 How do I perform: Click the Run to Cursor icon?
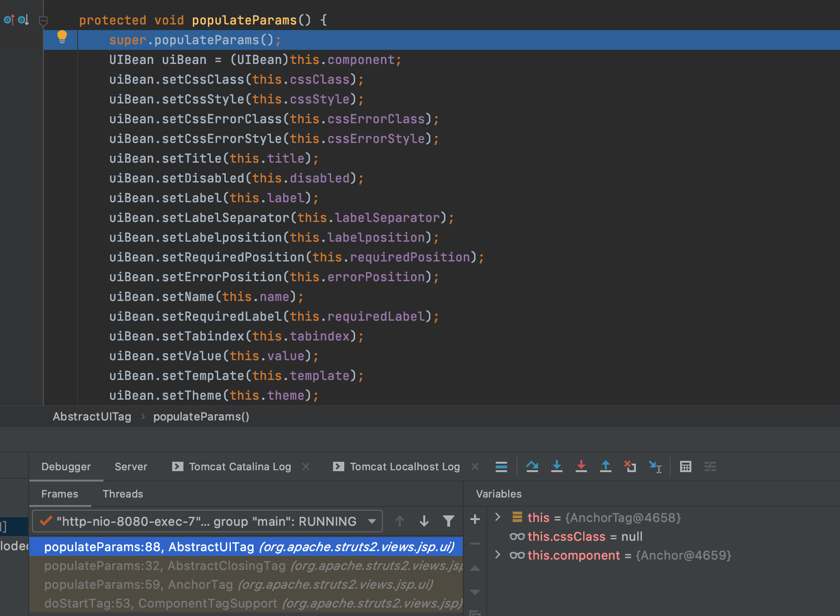tap(655, 466)
